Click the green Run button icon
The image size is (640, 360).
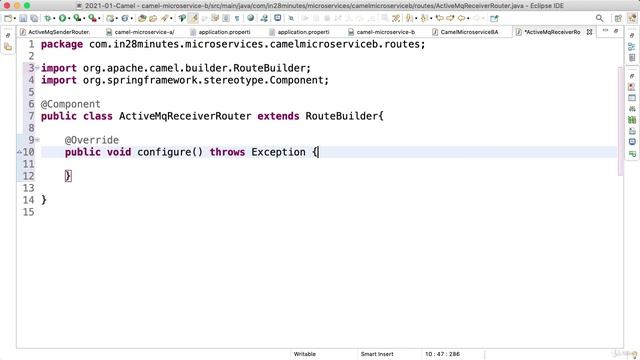(x=62, y=18)
